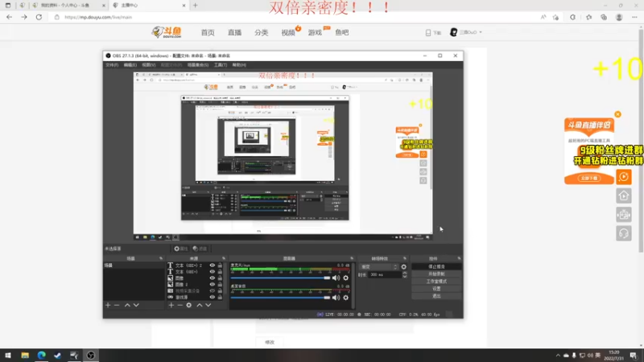Screen dimensions: 644x362
Task: Expand the user account dropdown on Douyu
Action: tap(481, 32)
